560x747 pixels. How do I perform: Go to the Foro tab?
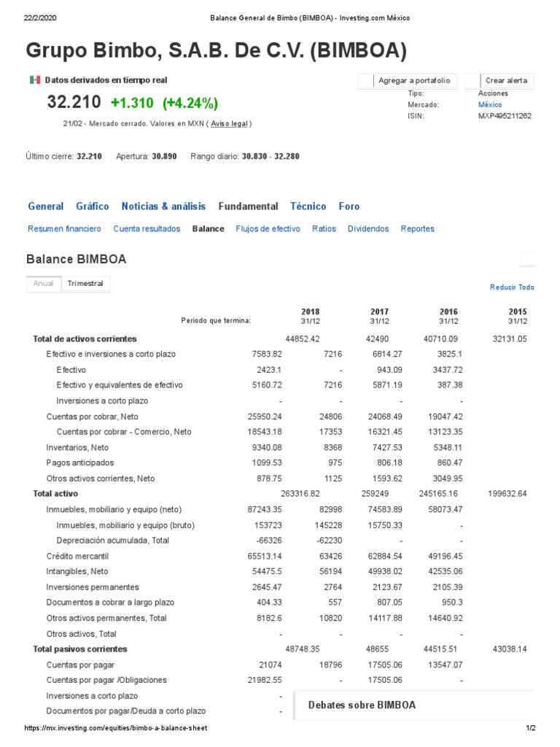(x=349, y=206)
